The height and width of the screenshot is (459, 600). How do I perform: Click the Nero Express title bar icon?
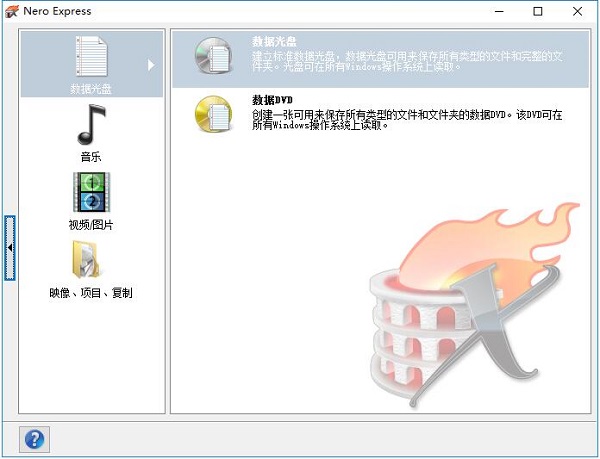coord(11,11)
